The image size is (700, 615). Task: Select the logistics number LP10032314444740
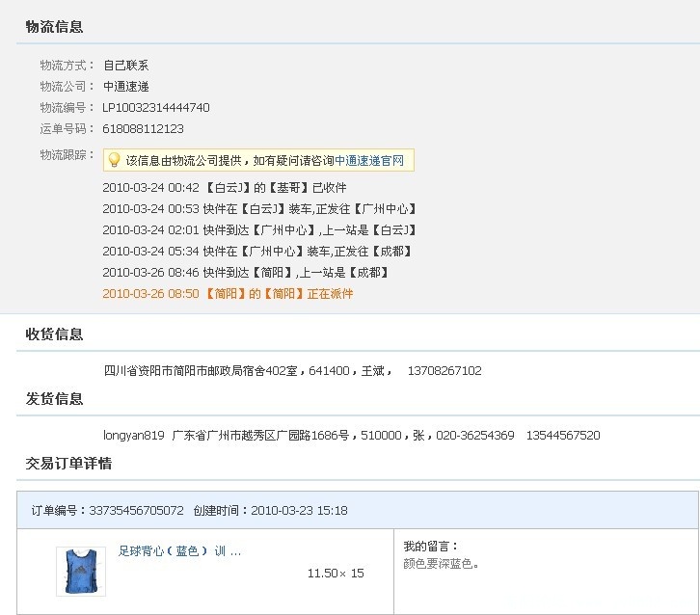[x=156, y=108]
